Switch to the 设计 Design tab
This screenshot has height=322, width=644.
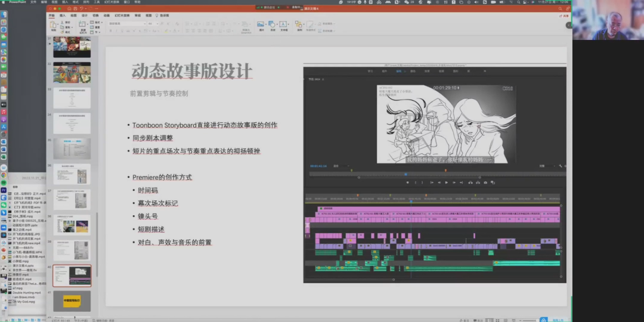point(85,16)
